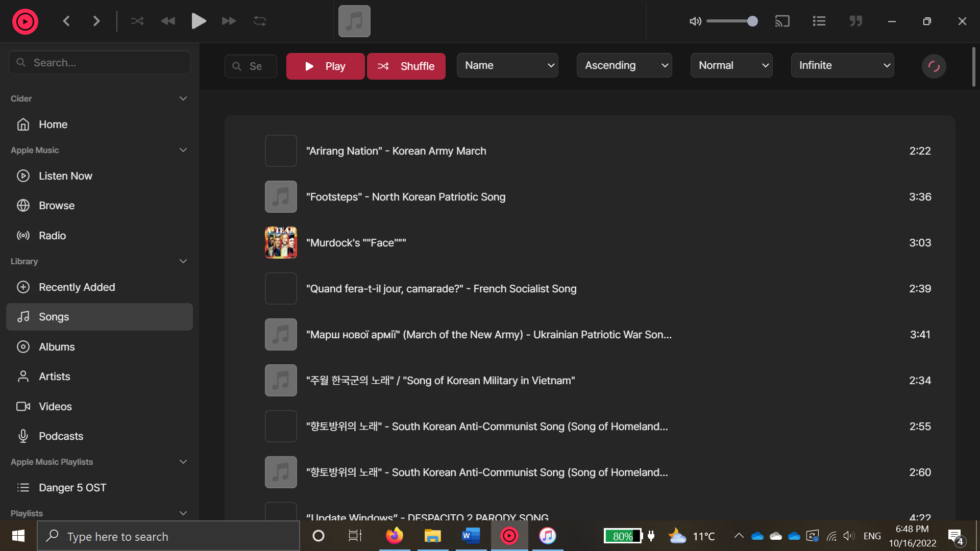
Task: Collapse the Apple Music section
Action: click(183, 150)
